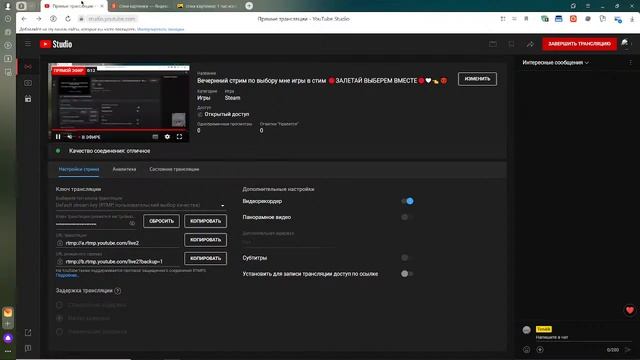Click the ЗАВЕРШИТЬ ТРАНСЛЯЦИЮ button
640x360 pixels.
click(579, 44)
